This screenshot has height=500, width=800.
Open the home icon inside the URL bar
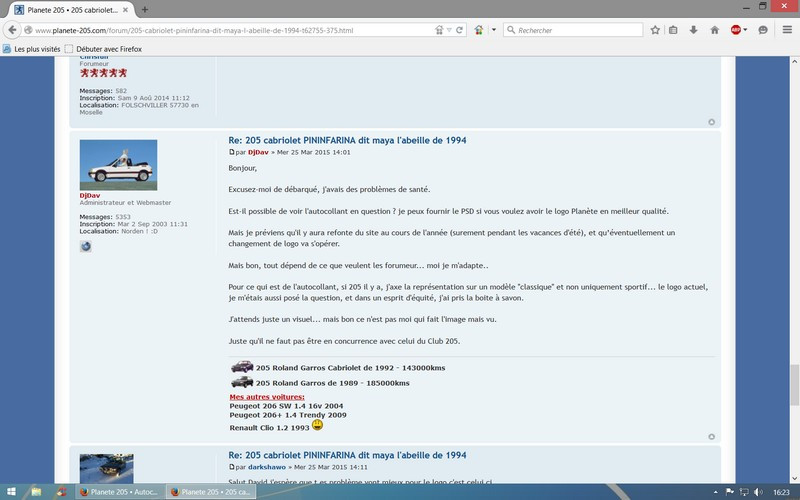tap(439, 30)
